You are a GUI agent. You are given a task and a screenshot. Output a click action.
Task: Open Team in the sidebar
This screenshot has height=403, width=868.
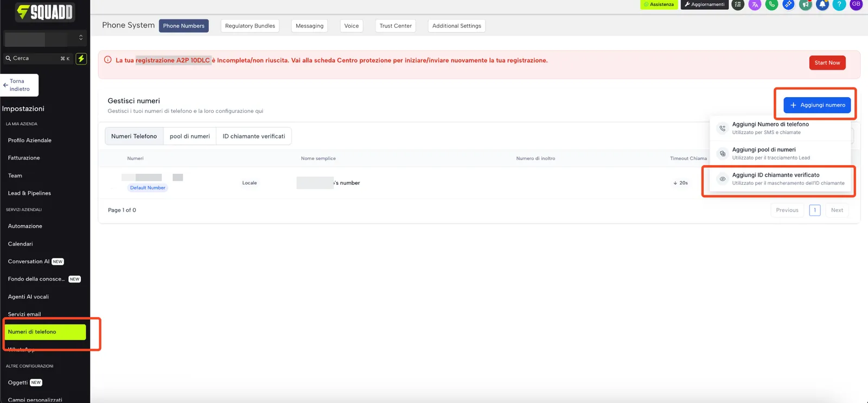(x=15, y=175)
